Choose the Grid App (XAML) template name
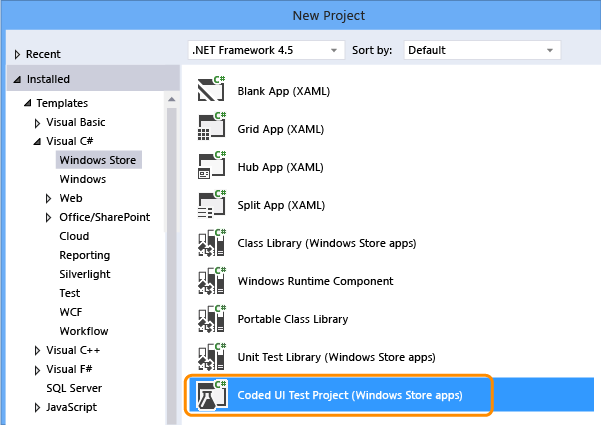Screen dimensions: 601x425 [281, 129]
